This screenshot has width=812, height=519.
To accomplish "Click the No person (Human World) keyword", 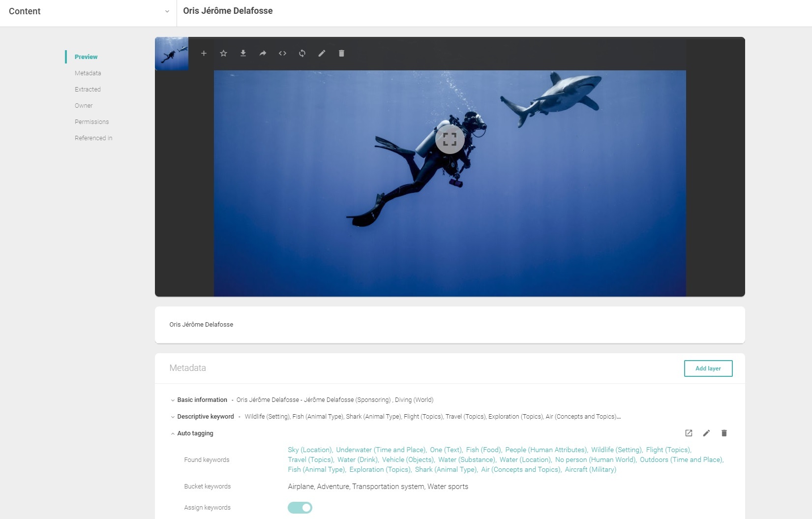I will 595,459.
